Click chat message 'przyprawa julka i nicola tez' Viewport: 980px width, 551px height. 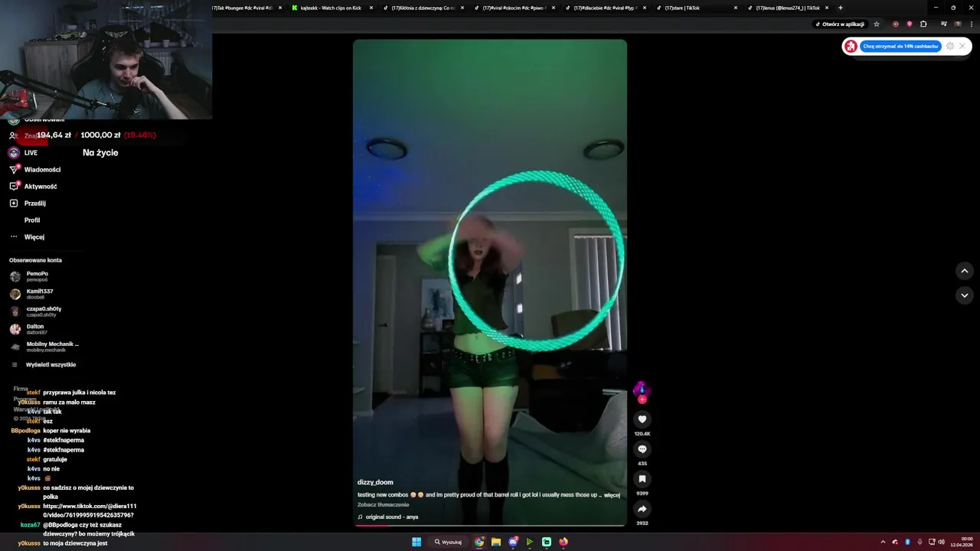click(x=80, y=393)
